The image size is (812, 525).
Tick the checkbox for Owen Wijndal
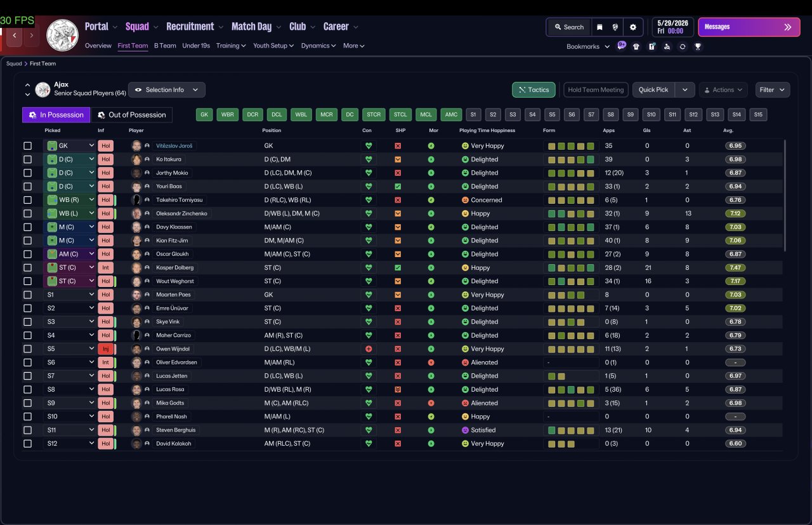point(27,349)
